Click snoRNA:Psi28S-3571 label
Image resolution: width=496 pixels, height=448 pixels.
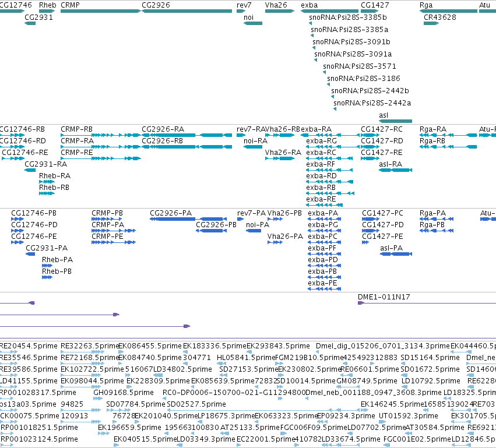point(360,66)
